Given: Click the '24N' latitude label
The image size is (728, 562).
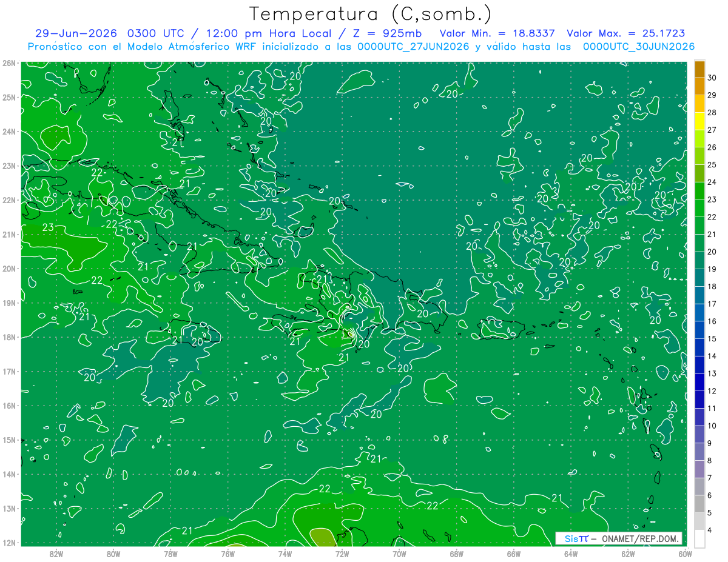Looking at the screenshot, I should click(x=8, y=131).
